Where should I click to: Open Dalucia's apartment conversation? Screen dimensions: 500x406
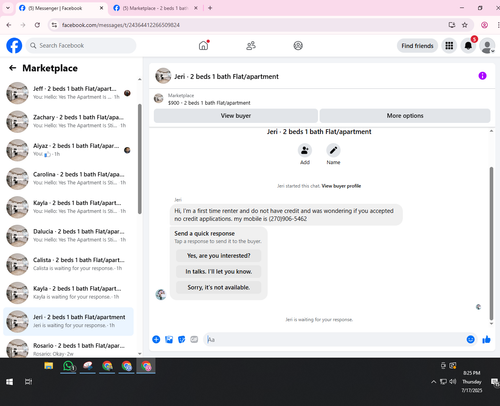(x=68, y=236)
